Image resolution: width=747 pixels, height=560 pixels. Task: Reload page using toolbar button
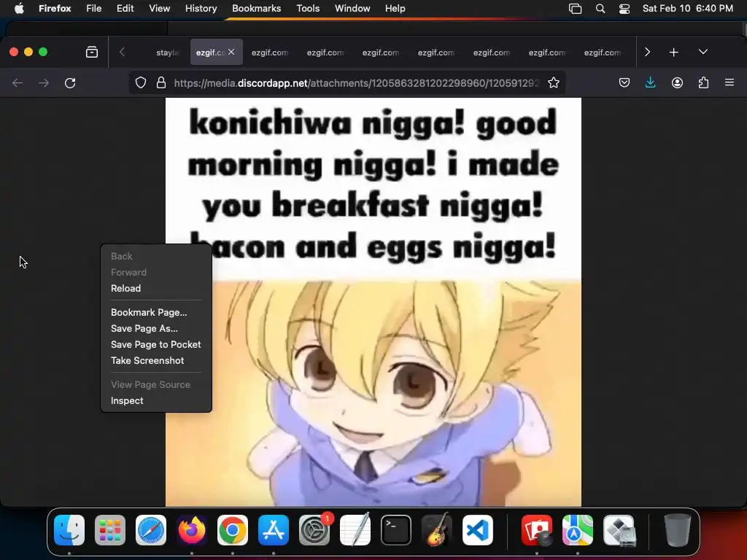(70, 83)
